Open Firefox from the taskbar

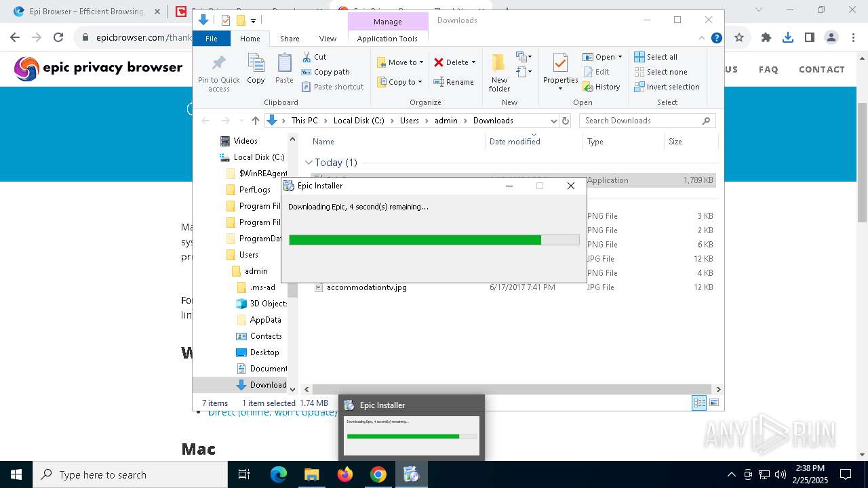pyautogui.click(x=345, y=474)
